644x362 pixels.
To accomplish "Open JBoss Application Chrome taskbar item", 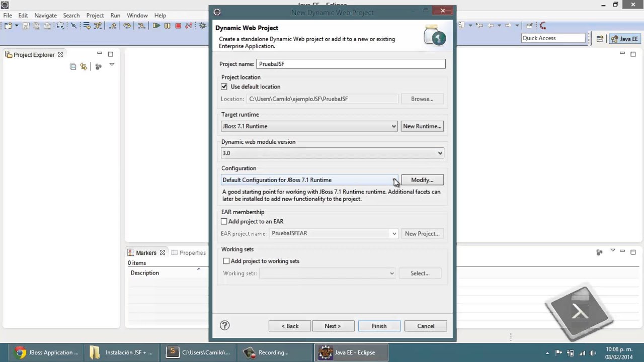I will (x=46, y=352).
